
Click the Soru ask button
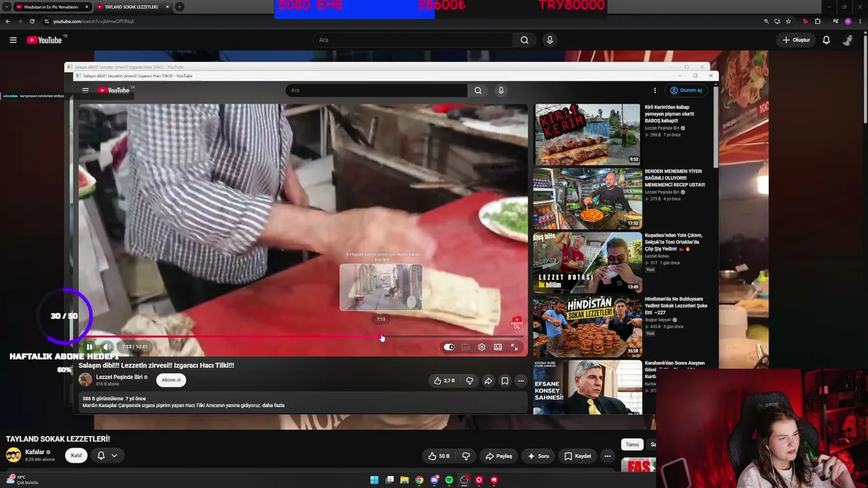539,456
